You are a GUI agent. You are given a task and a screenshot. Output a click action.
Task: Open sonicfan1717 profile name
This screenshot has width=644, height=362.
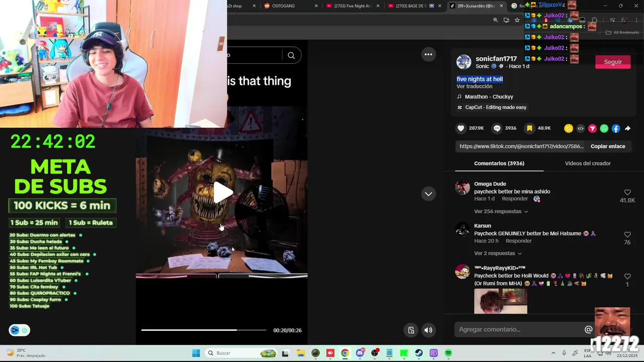[496, 59]
